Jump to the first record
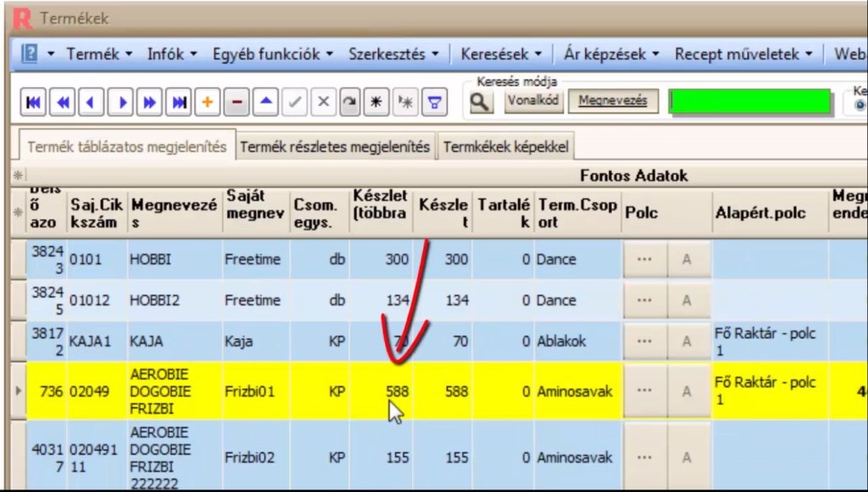The height and width of the screenshot is (492, 868). [x=32, y=102]
